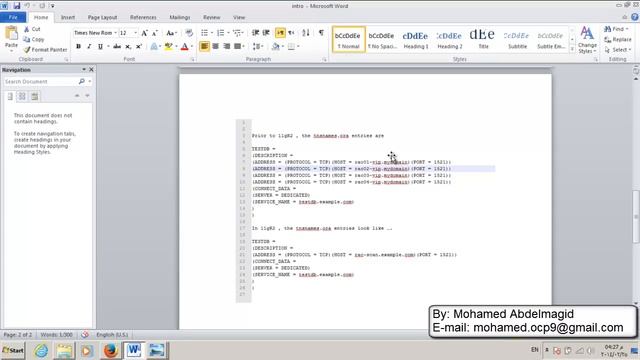
Task: Switch to the References tab
Action: point(143,17)
